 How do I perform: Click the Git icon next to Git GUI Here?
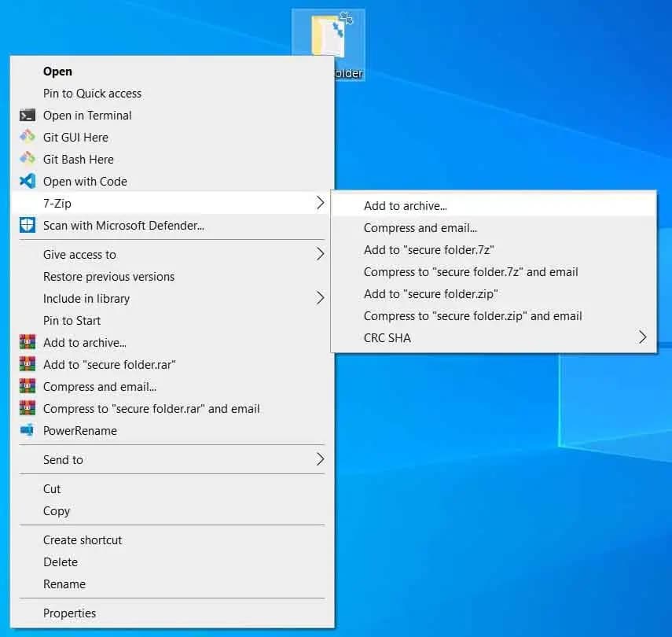(28, 137)
